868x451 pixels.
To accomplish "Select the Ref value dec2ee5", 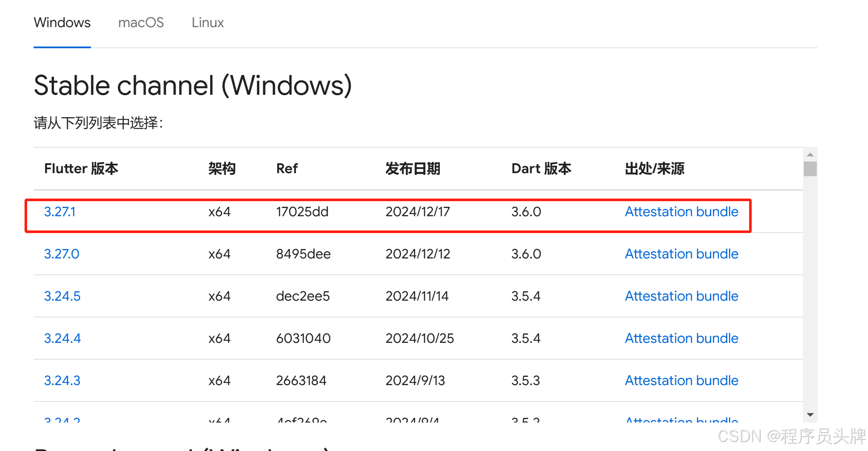I will 303,296.
